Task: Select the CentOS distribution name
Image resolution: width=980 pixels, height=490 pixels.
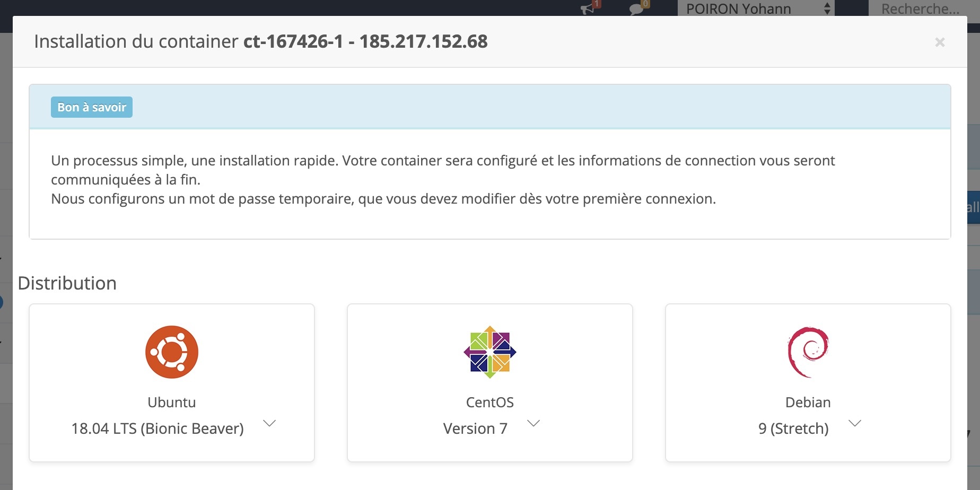Action: [x=490, y=402]
